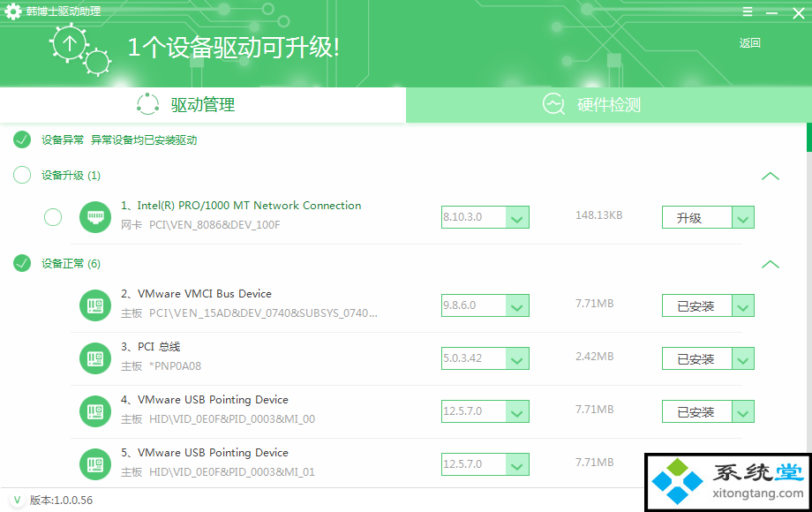Viewport: 812px width, 512px height.
Task: Open the hamburger menu in title bar
Action: 748,11
